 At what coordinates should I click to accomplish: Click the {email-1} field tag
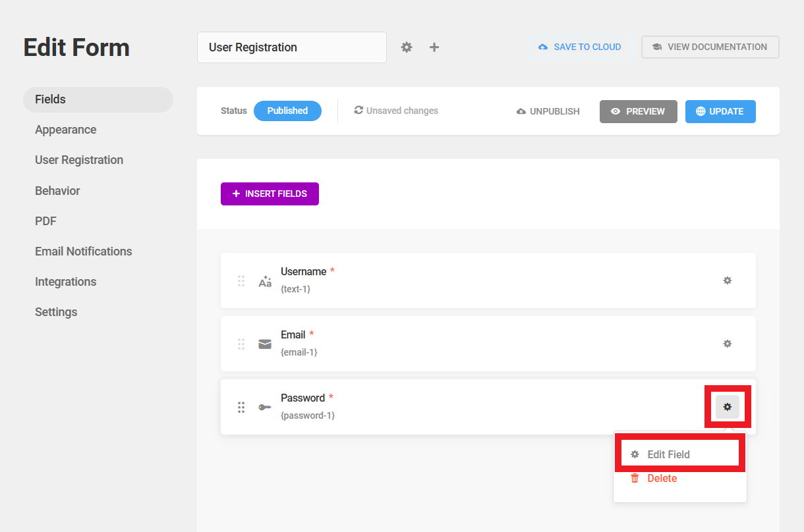[299, 352]
